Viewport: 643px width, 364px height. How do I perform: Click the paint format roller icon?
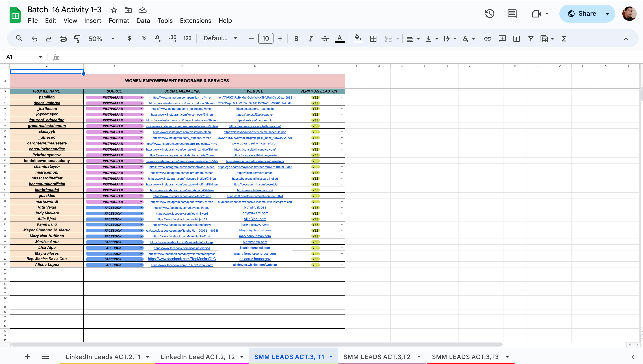[x=77, y=39]
